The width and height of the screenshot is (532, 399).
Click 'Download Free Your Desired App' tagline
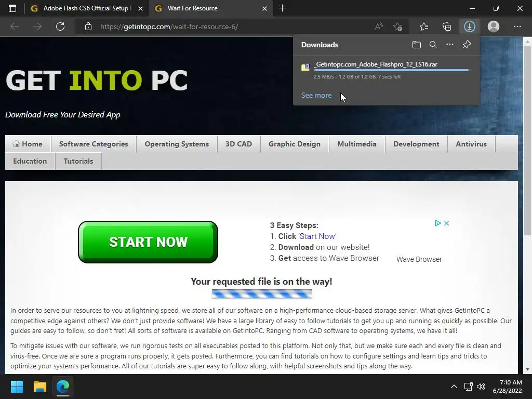coord(63,115)
